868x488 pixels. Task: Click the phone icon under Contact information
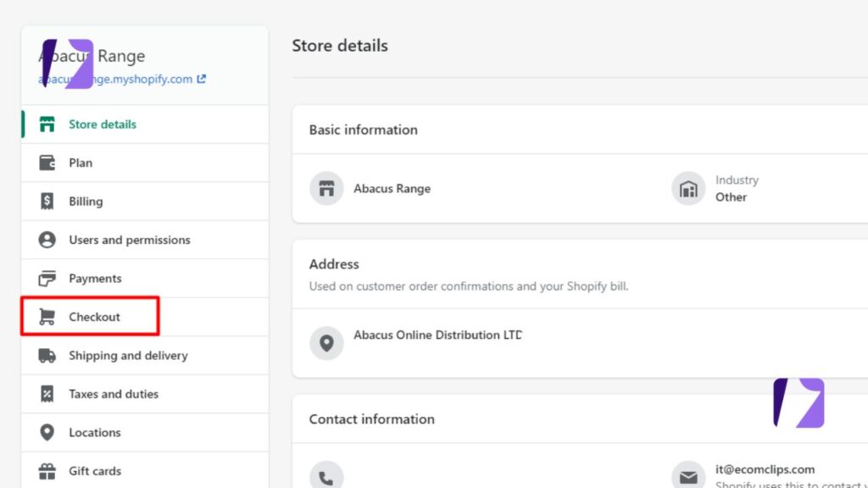(326, 476)
